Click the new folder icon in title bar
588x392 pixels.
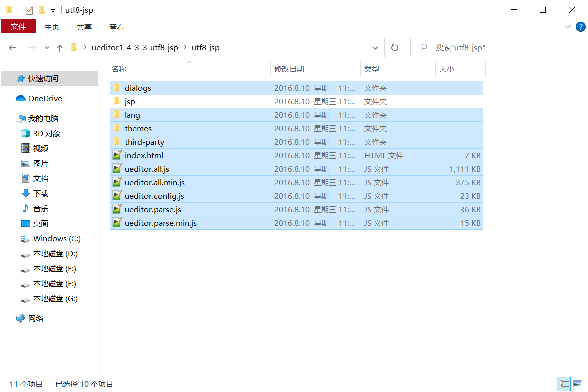42,10
